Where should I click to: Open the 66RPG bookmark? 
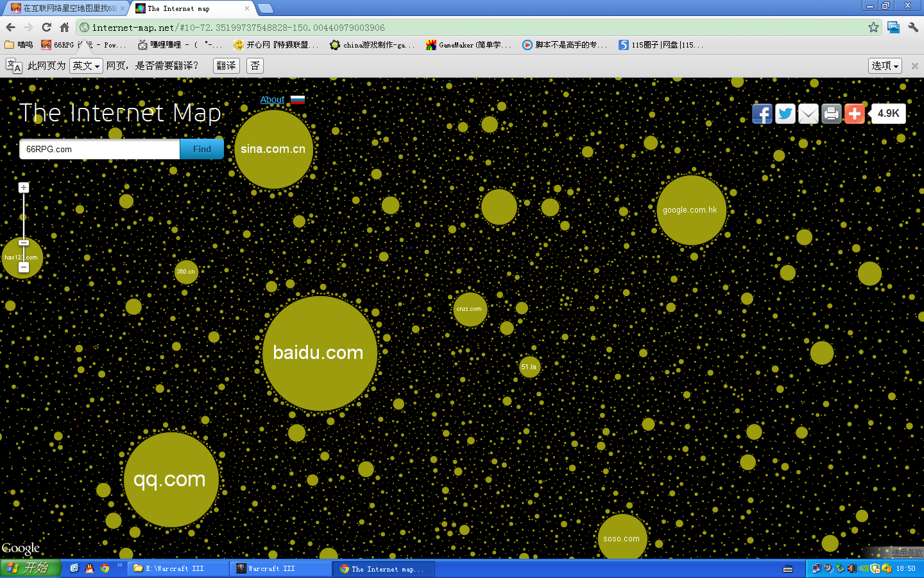coord(83,45)
